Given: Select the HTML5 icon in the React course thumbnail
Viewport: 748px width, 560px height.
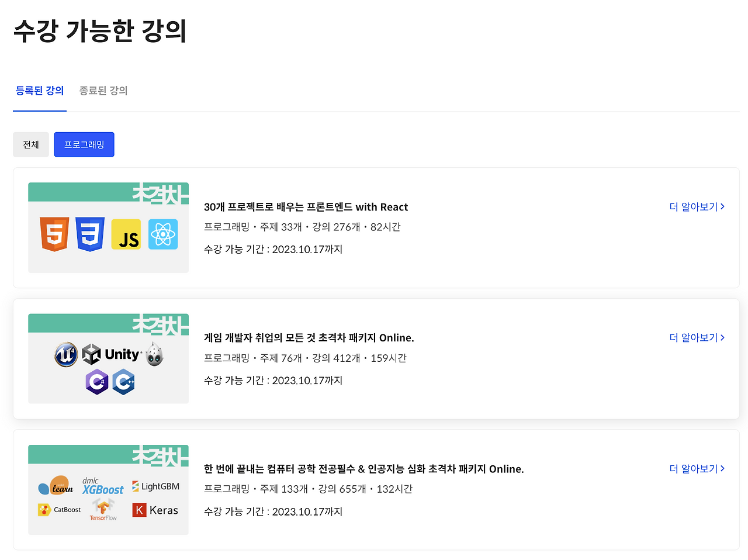Looking at the screenshot, I should [x=53, y=234].
